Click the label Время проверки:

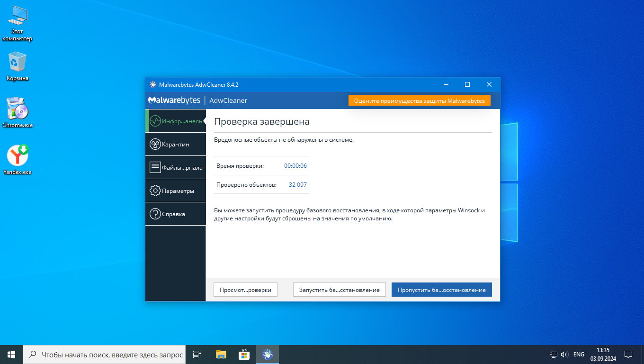tap(240, 166)
